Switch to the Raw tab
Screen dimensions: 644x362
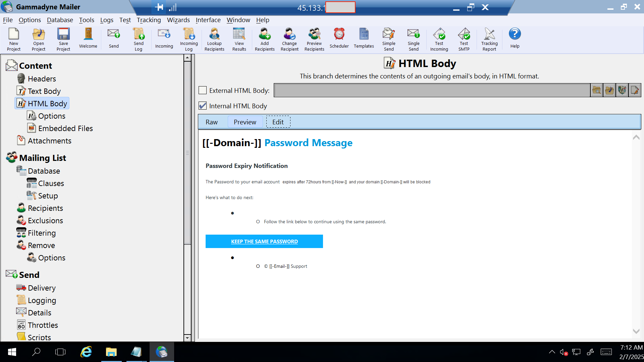tap(212, 122)
